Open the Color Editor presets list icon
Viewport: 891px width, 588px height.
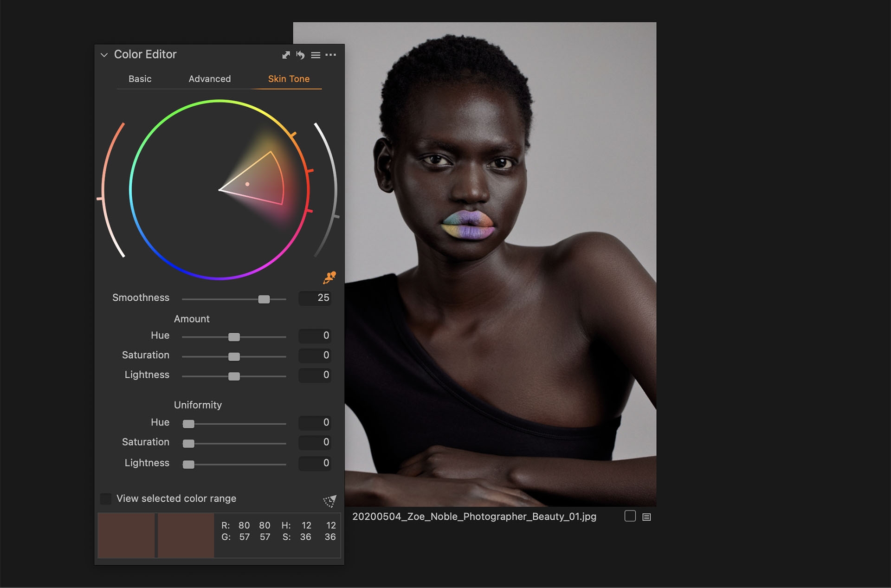(316, 55)
